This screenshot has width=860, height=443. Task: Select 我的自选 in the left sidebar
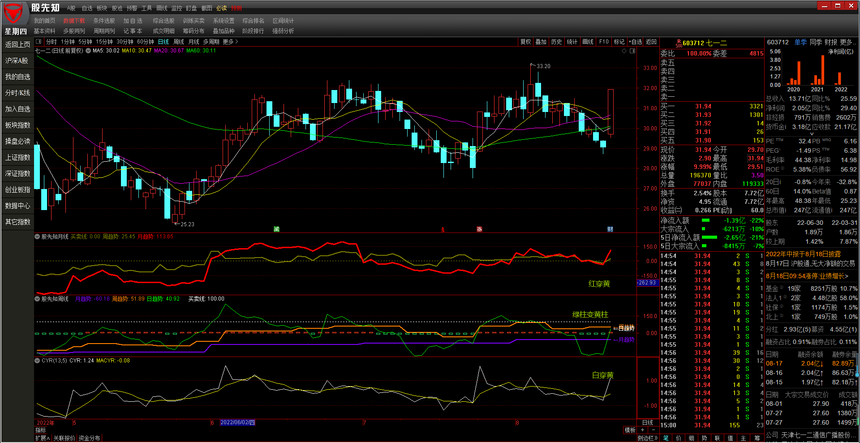click(x=18, y=77)
